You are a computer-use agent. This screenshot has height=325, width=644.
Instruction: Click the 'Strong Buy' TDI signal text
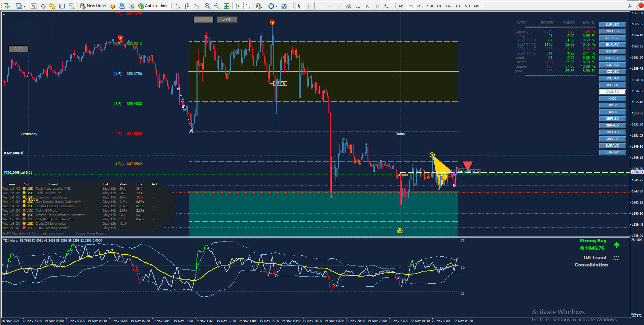tap(593, 241)
